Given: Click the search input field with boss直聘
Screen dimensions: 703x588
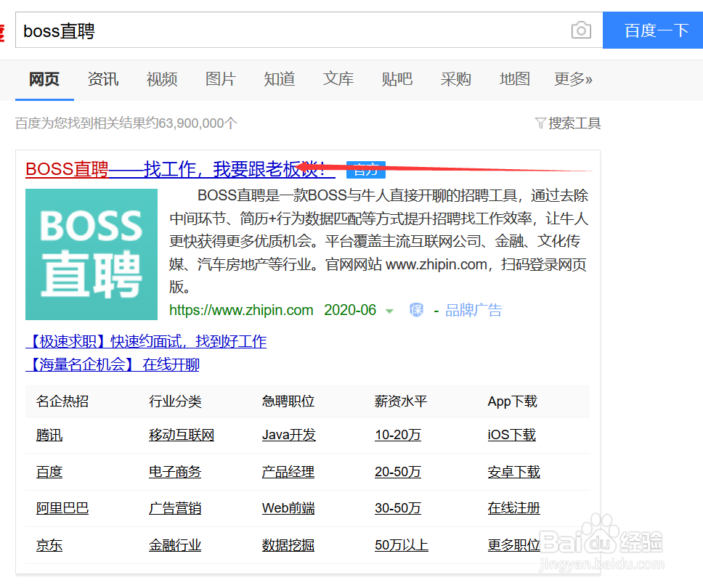Looking at the screenshot, I should tap(309, 30).
